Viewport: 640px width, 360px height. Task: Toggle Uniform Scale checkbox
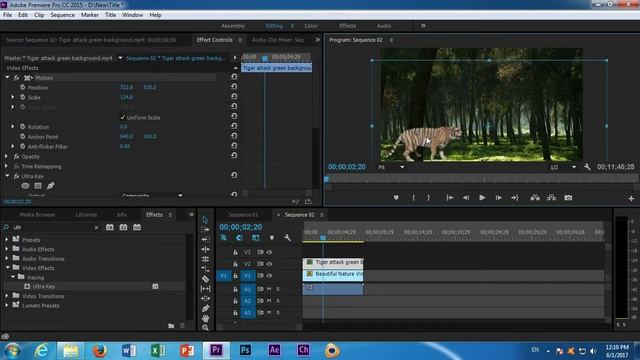pos(122,117)
